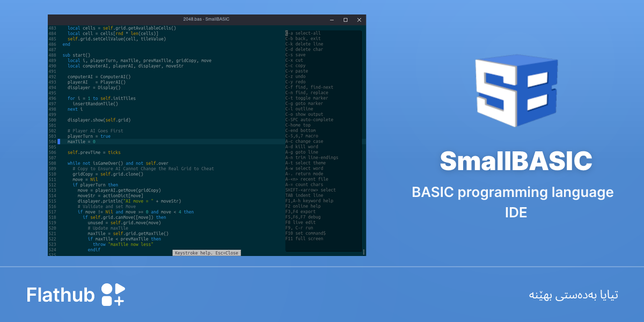Click the "TAB indent line" help entry
The image size is (644, 322).
pyautogui.click(x=304, y=195)
